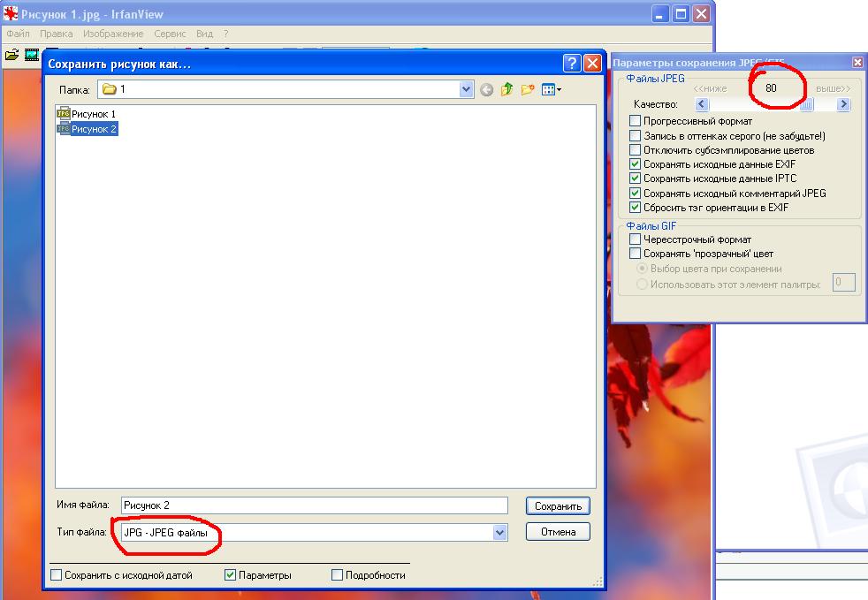Click the quality slider right arrow
This screenshot has height=600, width=868.
coord(843,104)
